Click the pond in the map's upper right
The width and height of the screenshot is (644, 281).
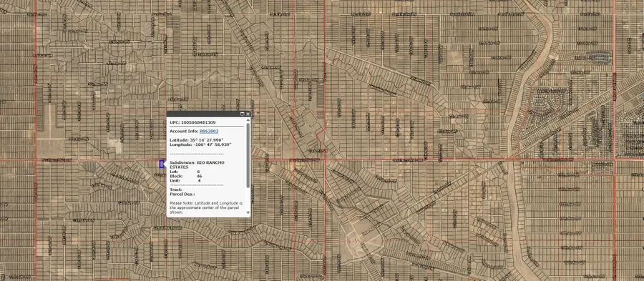(x=600, y=56)
